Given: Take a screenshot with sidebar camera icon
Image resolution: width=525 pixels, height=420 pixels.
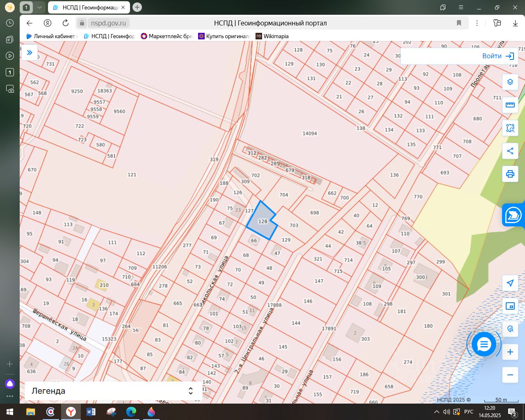Looking at the screenshot, I should tap(10, 89).
